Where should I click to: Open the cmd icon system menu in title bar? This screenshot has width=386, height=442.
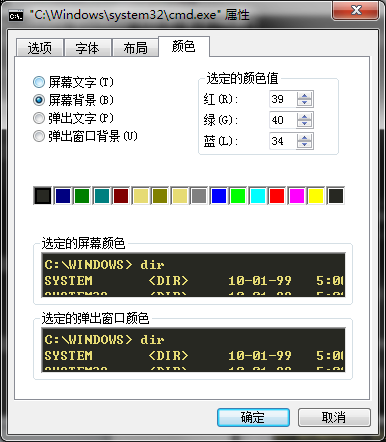click(16, 15)
